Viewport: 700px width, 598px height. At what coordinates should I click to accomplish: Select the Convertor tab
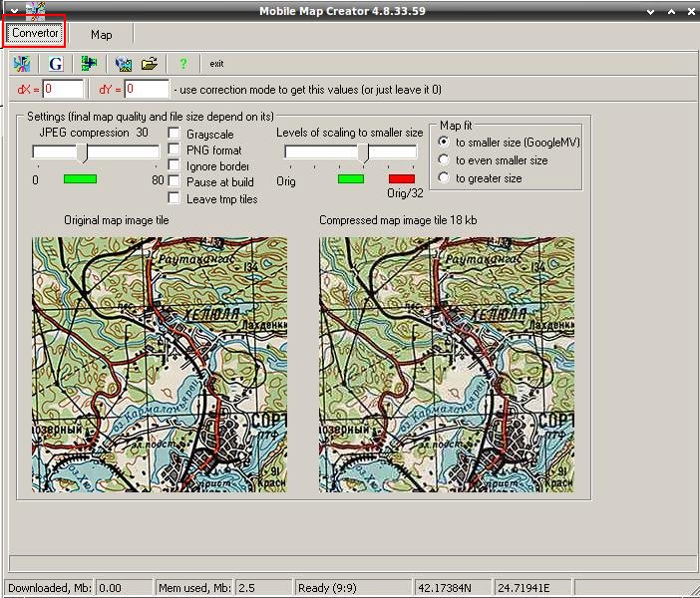35,34
